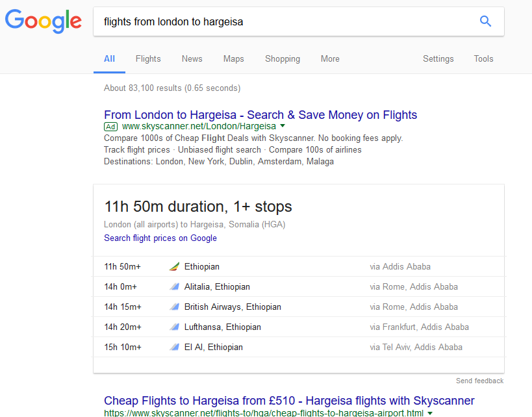Click the airline icon beside Alitalia, Ethiopian
This screenshot has height=417, width=532.
[174, 286]
